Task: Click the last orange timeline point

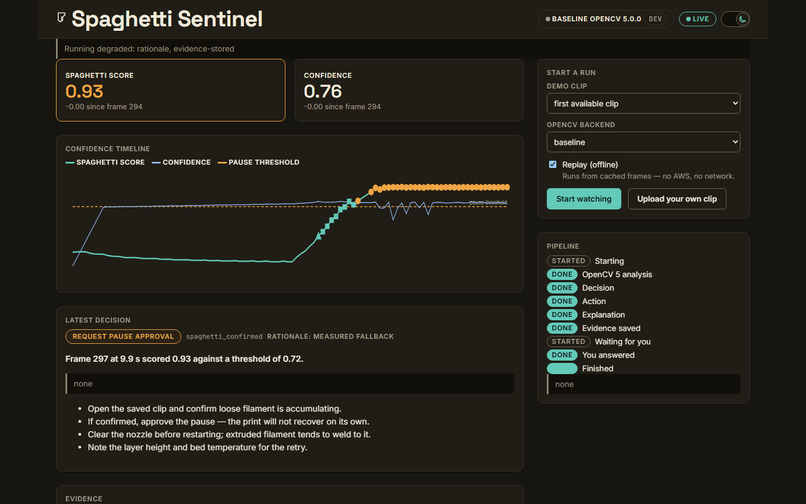Action: click(x=507, y=187)
